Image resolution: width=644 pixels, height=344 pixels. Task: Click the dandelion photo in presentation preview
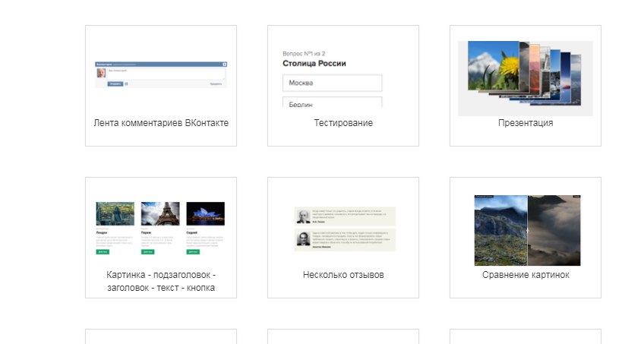pos(494,65)
